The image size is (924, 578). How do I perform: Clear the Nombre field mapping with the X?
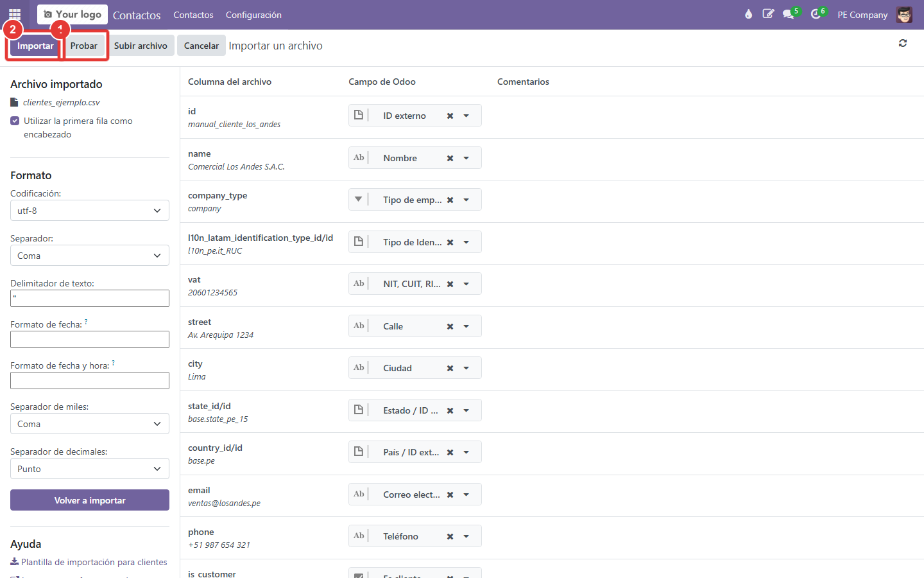point(450,158)
